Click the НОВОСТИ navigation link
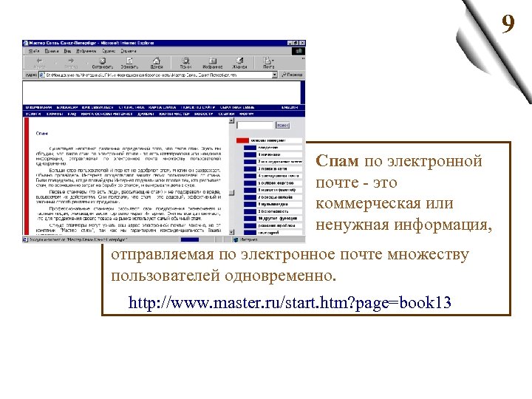 [204, 114]
